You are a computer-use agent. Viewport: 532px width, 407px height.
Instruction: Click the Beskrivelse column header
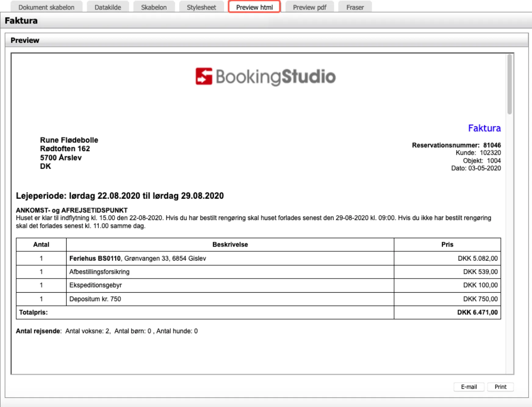click(230, 244)
